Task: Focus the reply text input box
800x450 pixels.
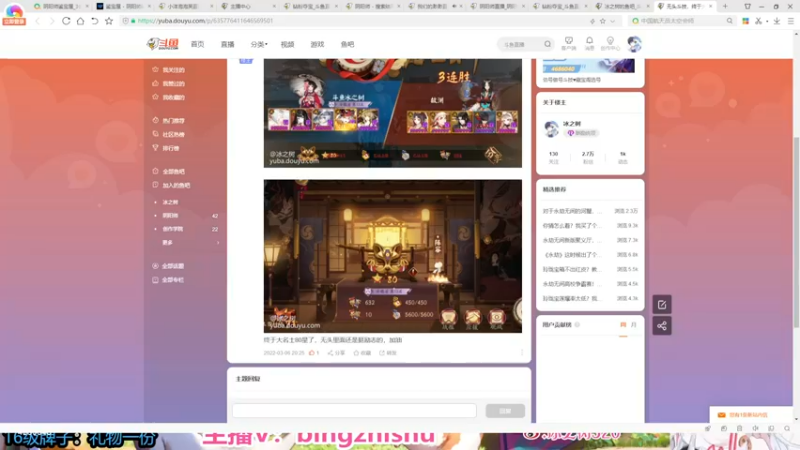Action: pyautogui.click(x=354, y=411)
